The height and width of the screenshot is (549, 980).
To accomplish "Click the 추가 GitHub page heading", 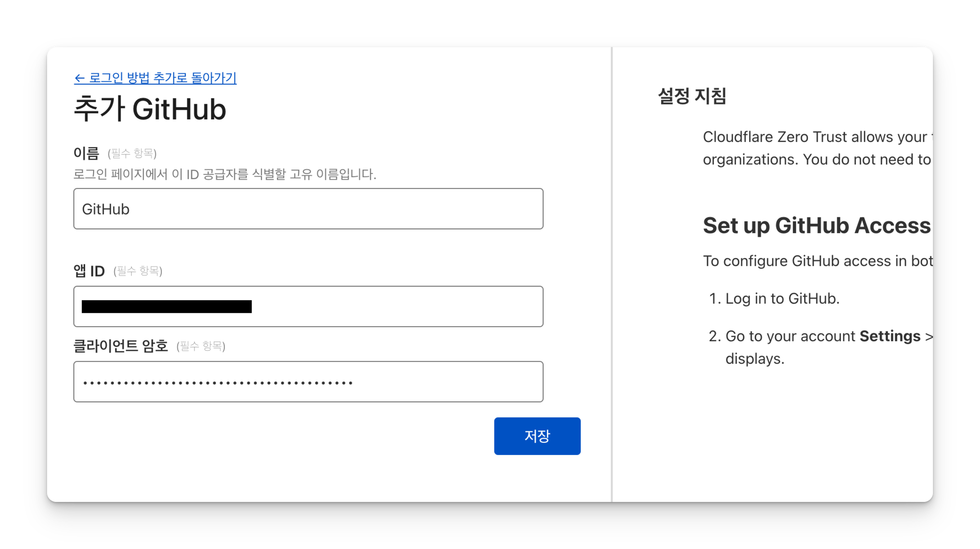I will tap(150, 109).
